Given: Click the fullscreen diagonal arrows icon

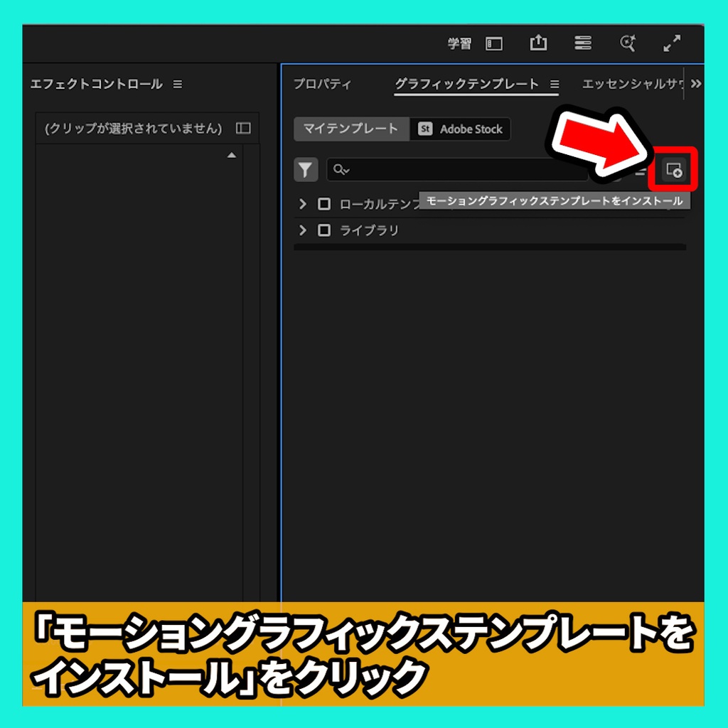Looking at the screenshot, I should point(671,43).
